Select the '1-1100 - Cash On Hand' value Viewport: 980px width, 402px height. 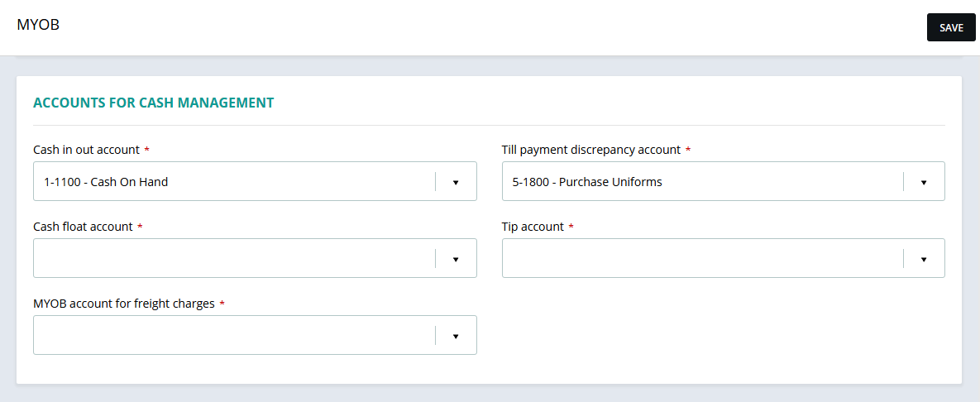point(106,182)
